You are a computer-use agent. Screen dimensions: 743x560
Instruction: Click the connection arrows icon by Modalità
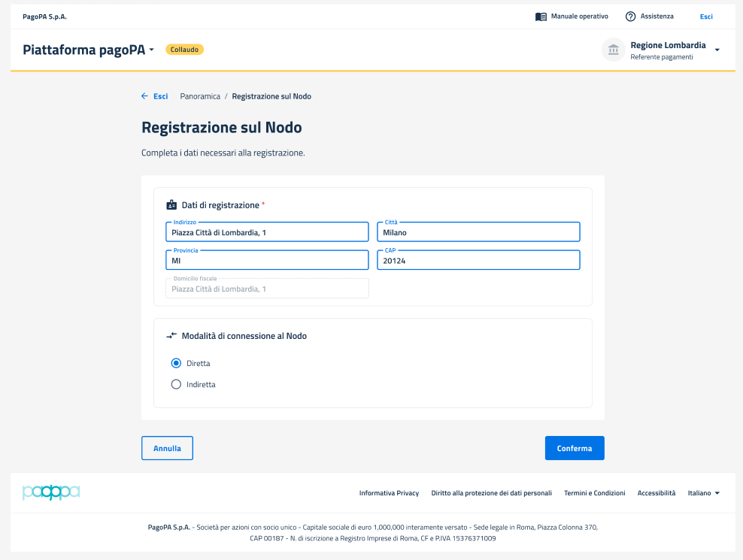click(x=171, y=336)
